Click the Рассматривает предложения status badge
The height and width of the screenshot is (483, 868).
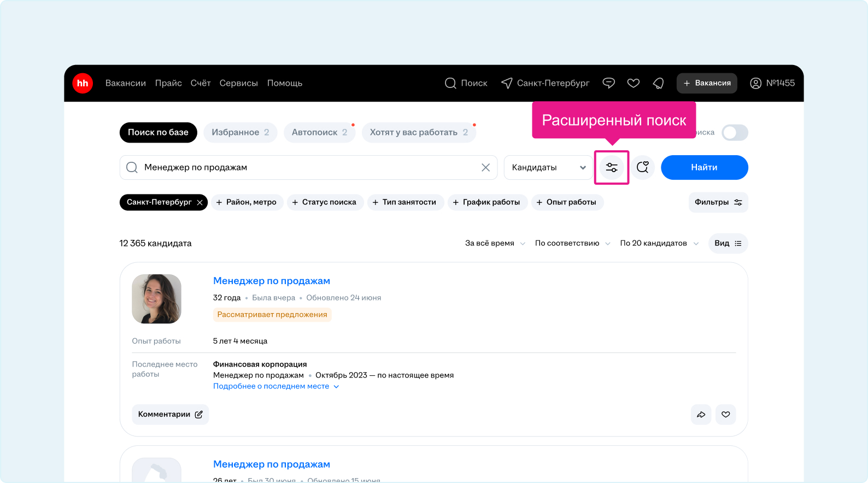[x=272, y=315]
